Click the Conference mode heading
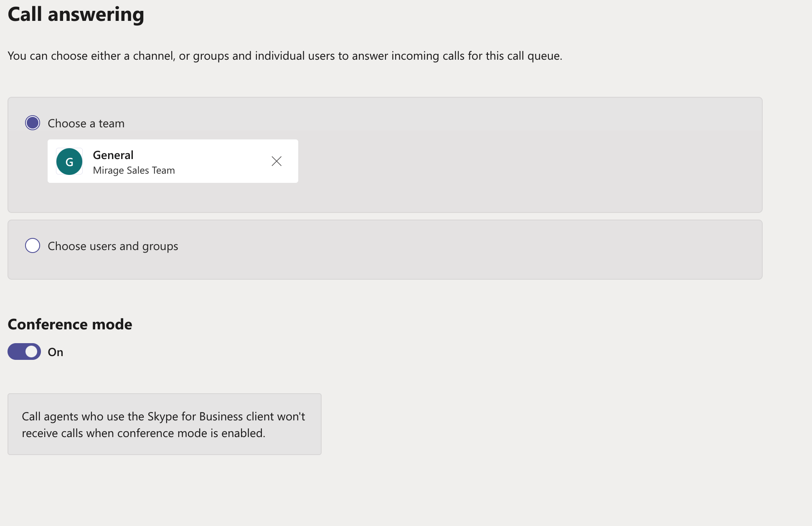The image size is (812, 526). [x=70, y=324]
